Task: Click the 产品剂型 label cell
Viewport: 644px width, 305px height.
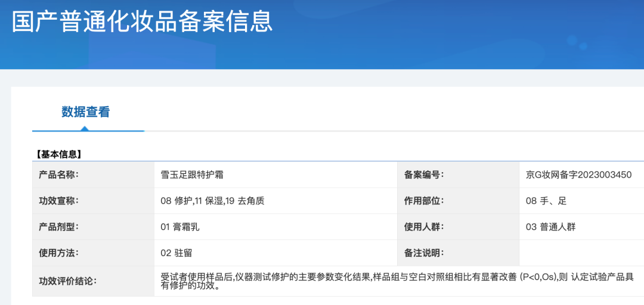Action: [x=93, y=226]
